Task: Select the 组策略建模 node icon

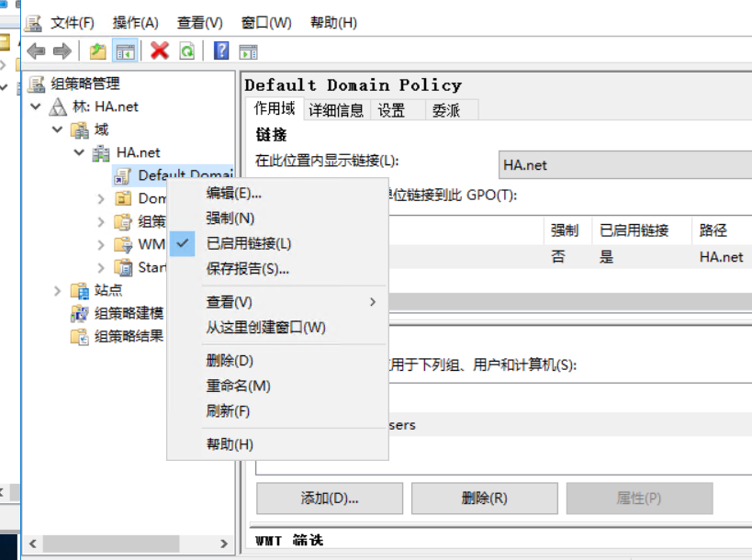Action: [81, 313]
